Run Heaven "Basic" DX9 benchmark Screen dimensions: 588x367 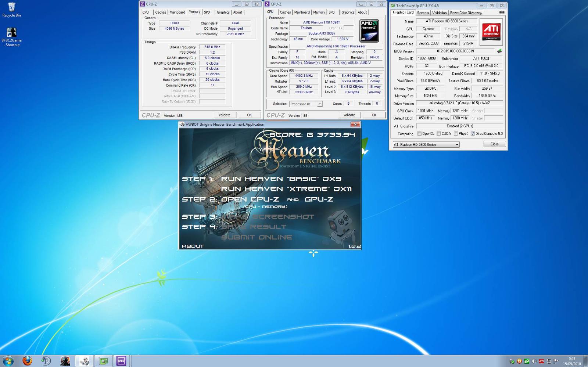coord(281,179)
